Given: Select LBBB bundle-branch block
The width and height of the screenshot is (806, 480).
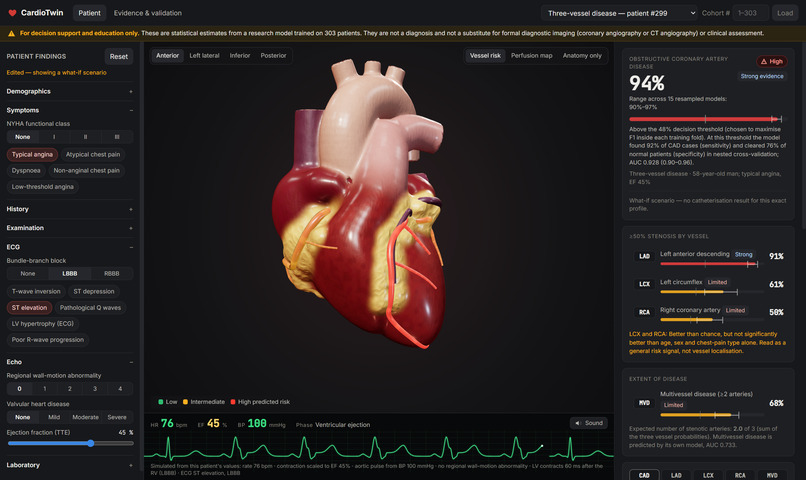Looking at the screenshot, I should point(70,273).
